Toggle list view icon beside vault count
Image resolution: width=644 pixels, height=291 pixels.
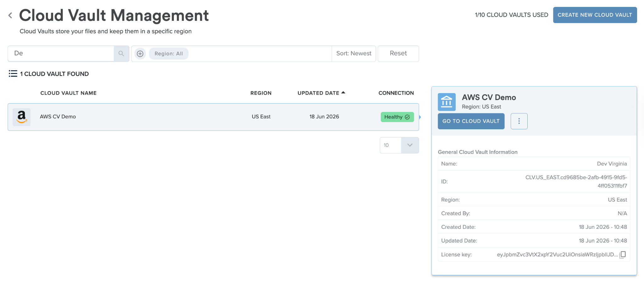(13, 74)
